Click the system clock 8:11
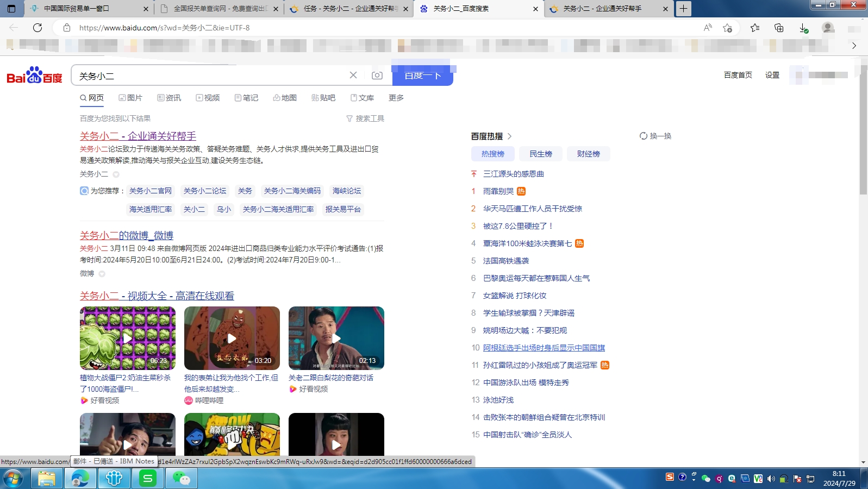Image resolution: width=868 pixels, height=489 pixels. (x=839, y=474)
